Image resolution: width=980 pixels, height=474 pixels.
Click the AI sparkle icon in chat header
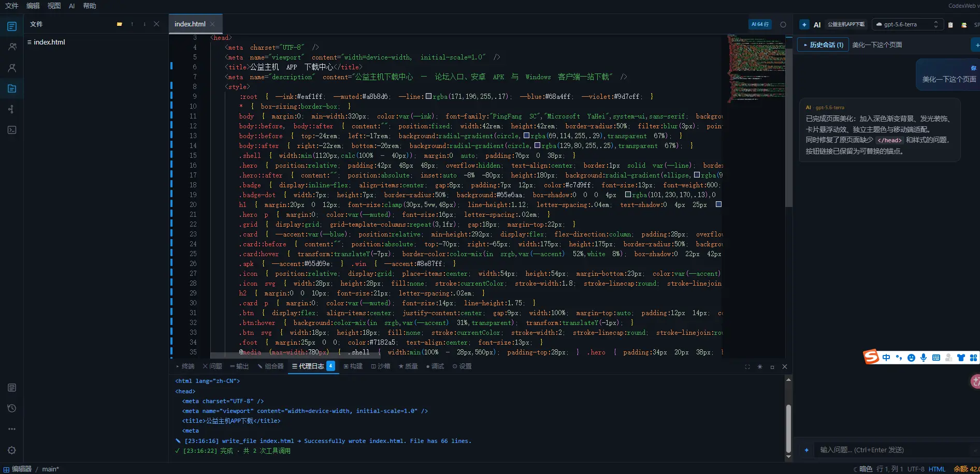[804, 24]
